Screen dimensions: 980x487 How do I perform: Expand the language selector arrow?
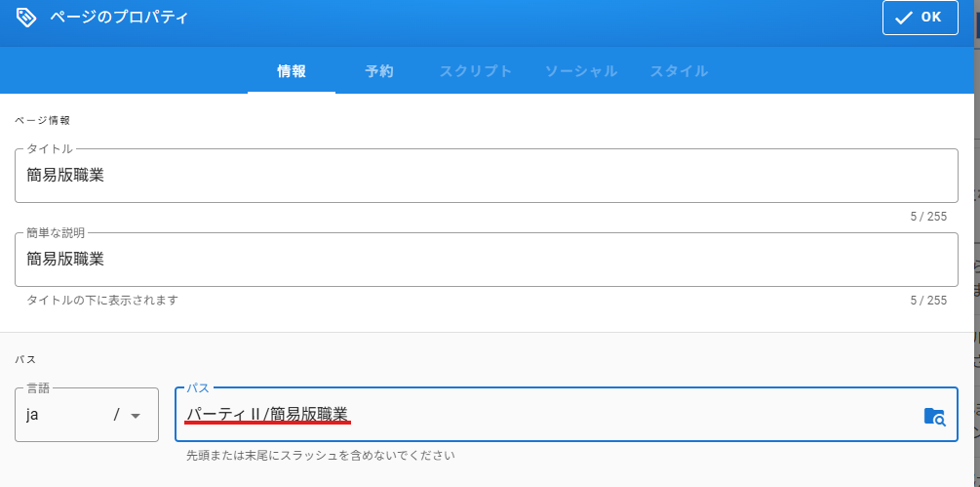[136, 416]
